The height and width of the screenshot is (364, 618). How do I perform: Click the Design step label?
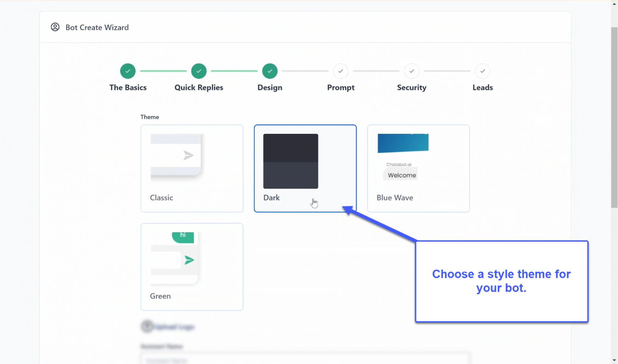tap(270, 87)
